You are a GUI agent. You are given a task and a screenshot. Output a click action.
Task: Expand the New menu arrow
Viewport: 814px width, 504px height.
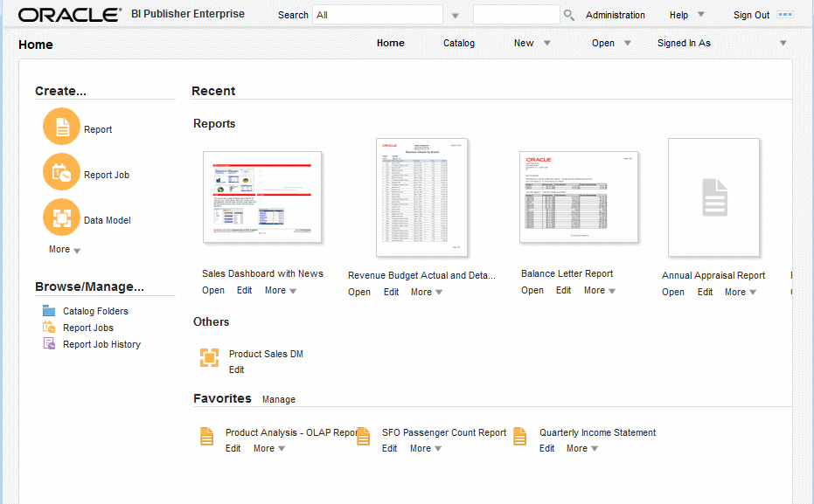pos(547,43)
